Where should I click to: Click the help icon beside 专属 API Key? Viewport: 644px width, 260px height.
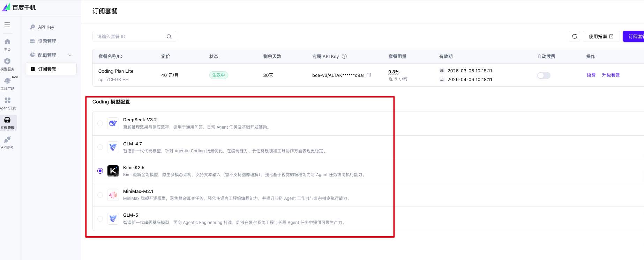(x=344, y=56)
